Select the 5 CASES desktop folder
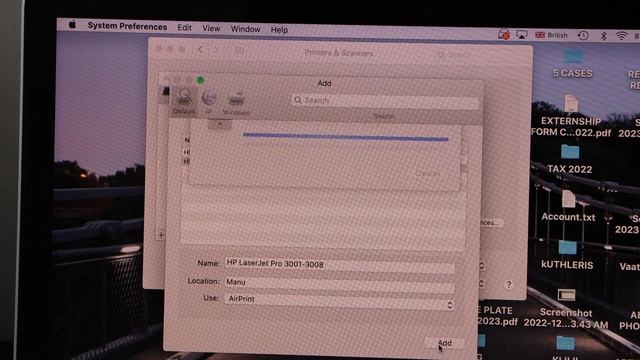The height and width of the screenshot is (360, 640). pos(572,64)
